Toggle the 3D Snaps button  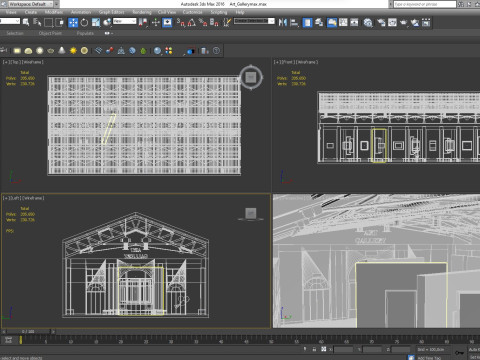coord(180,22)
